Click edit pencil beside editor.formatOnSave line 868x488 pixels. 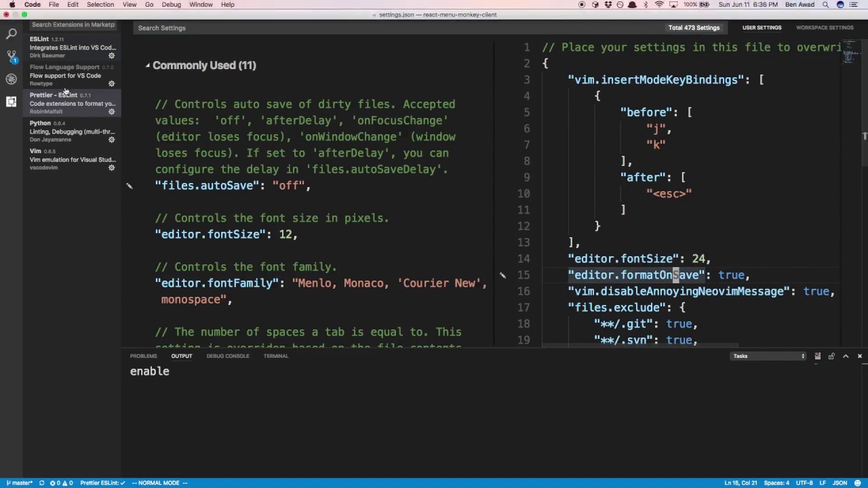(502, 275)
